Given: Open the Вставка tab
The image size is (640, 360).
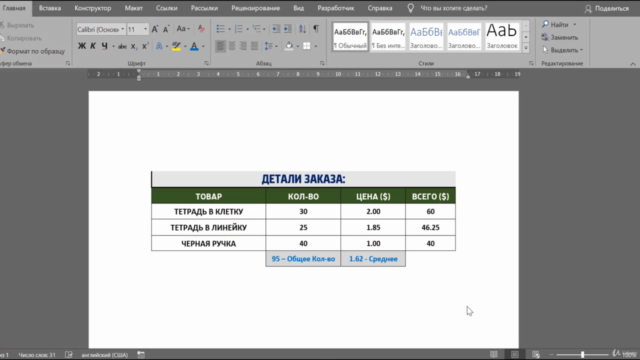Looking at the screenshot, I should 50,8.
